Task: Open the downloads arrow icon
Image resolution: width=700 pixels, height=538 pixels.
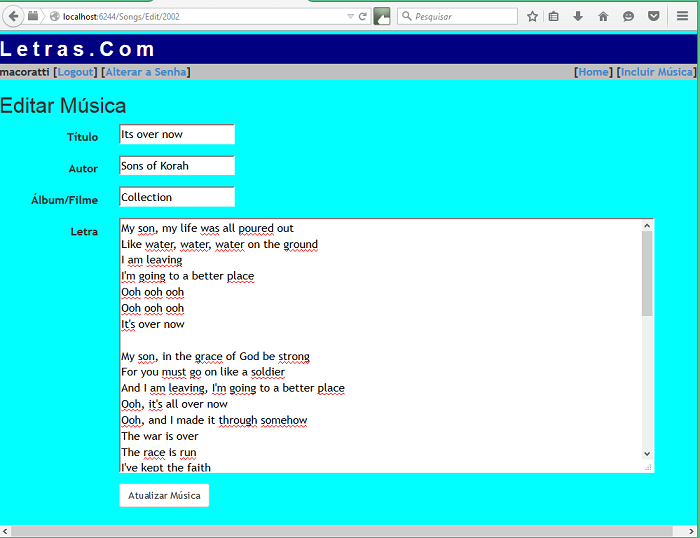Action: [578, 17]
